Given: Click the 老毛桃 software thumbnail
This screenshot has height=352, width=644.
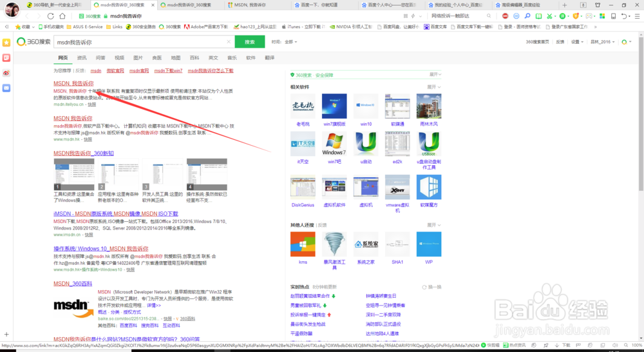Looking at the screenshot, I should 303,106.
